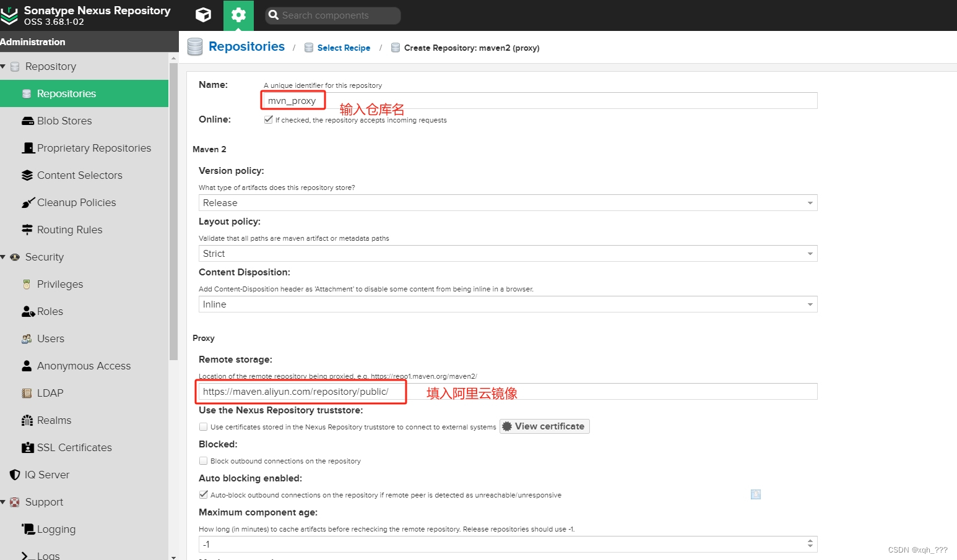Screen dimensions: 957x560
Task: Click the sidebar vertical scrollbar
Action: point(173,210)
